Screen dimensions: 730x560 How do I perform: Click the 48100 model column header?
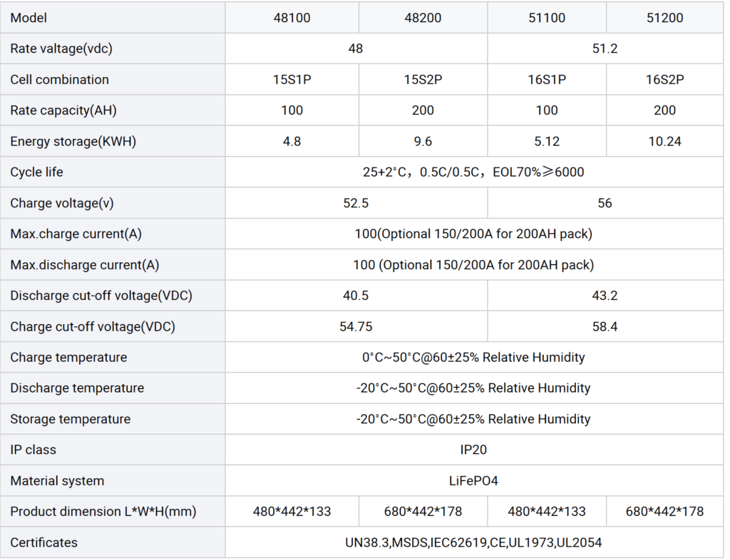click(x=292, y=18)
